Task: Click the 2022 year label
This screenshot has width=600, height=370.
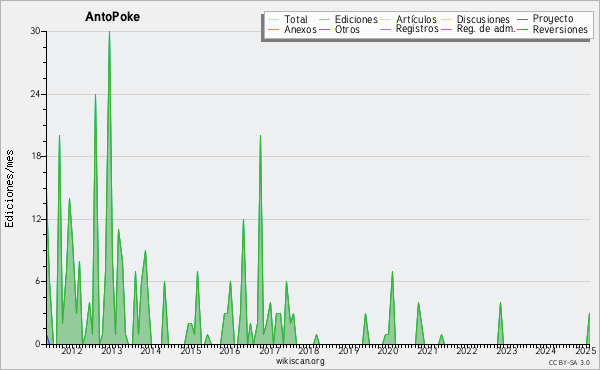Action: pos(467,351)
